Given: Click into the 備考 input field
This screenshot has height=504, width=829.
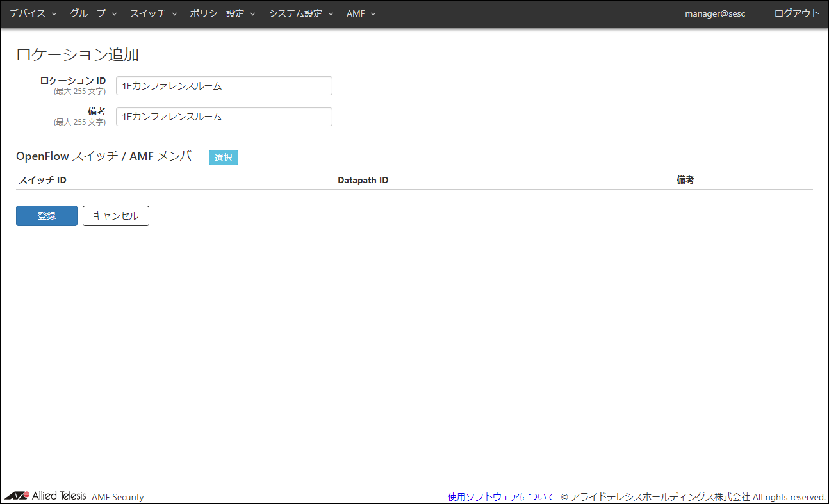Looking at the screenshot, I should point(224,117).
